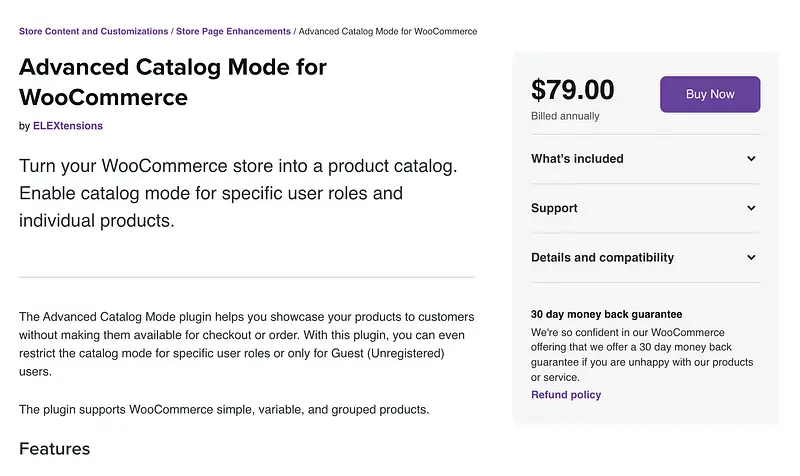Visit the ELEXtensions developer link

pos(68,126)
